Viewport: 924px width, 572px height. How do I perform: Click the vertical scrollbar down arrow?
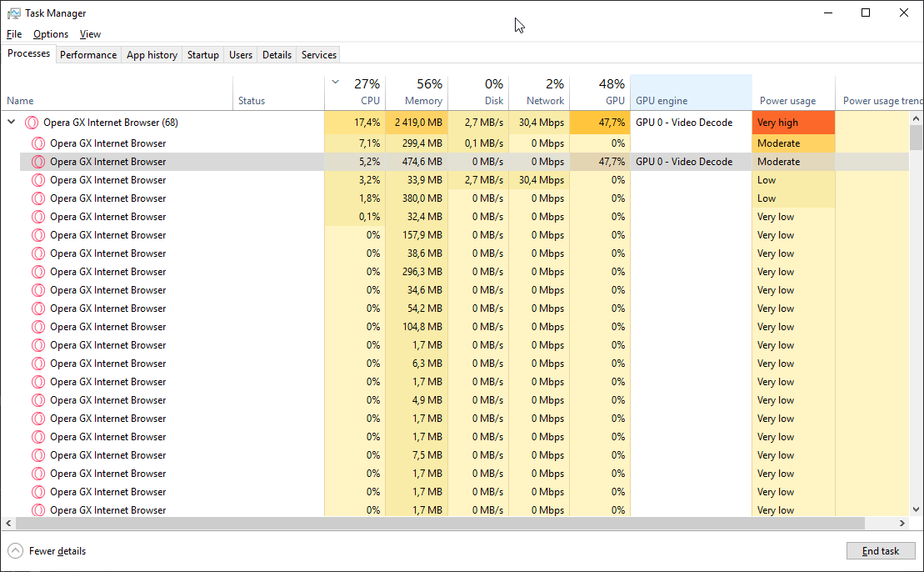pyautogui.click(x=916, y=510)
